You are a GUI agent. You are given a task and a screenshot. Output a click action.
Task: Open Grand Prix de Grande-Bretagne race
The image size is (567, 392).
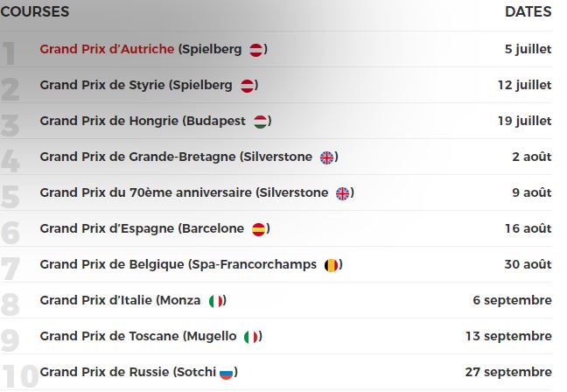[137, 157]
